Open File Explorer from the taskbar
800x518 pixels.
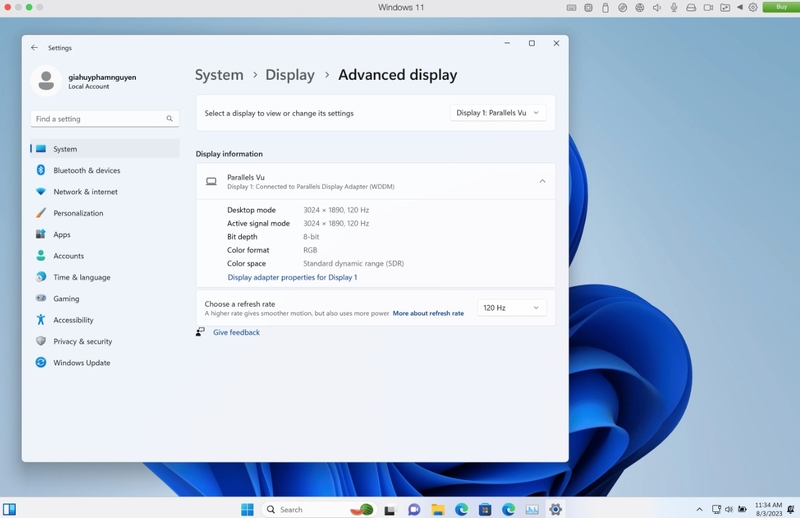point(438,509)
